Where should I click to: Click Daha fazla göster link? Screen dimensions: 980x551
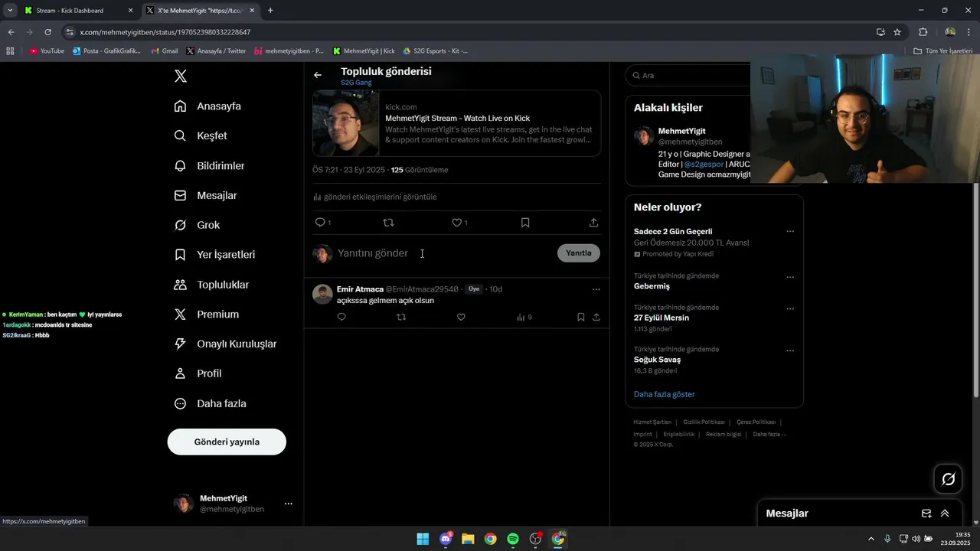(x=665, y=394)
